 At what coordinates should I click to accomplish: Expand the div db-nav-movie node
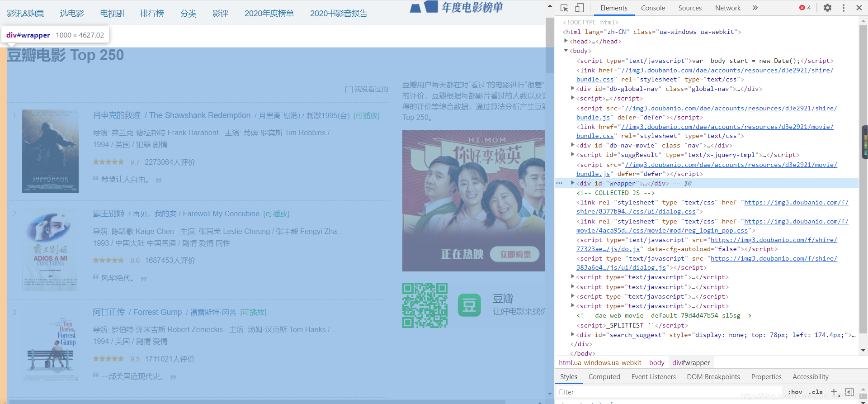pyautogui.click(x=573, y=145)
